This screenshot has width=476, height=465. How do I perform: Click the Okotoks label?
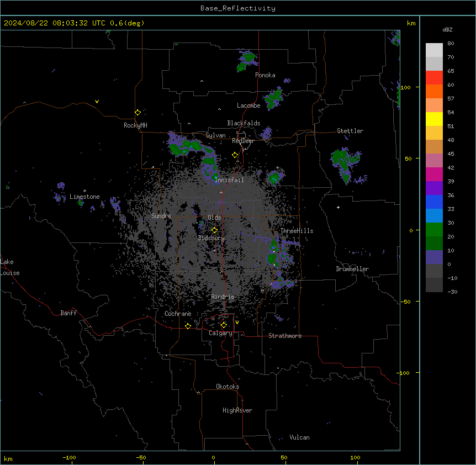click(228, 387)
